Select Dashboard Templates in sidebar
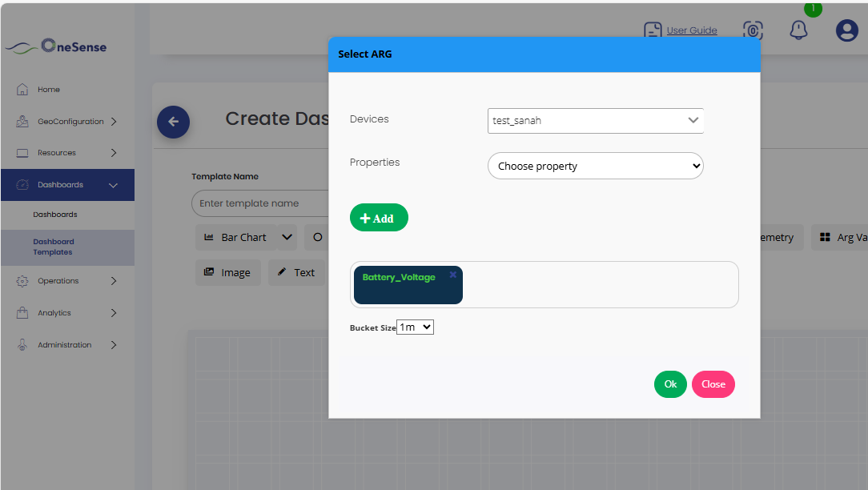The width and height of the screenshot is (868, 490). pyautogui.click(x=53, y=247)
